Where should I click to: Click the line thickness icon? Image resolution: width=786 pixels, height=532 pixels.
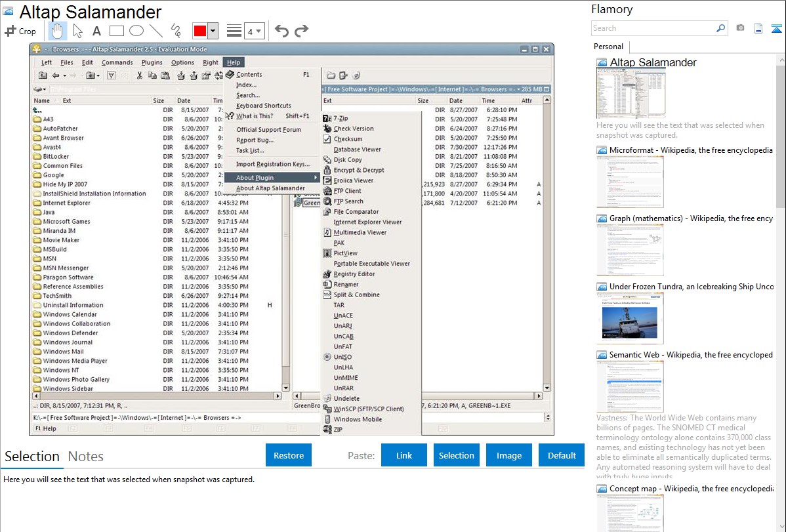234,31
